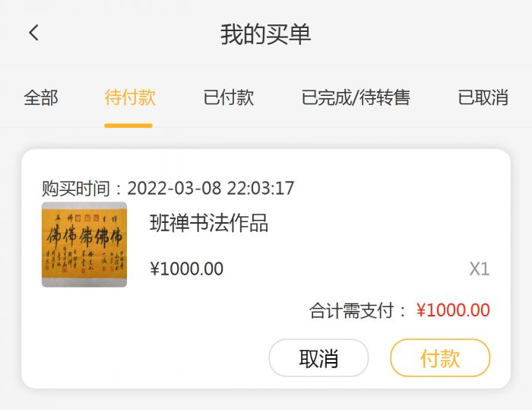Switch to the 已付款 tab

click(229, 97)
